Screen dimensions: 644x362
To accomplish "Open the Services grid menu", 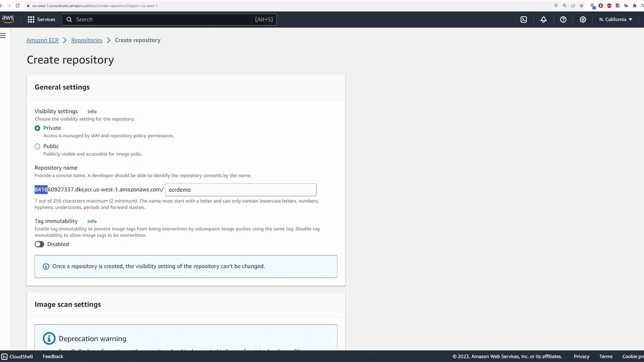I will (41, 19).
